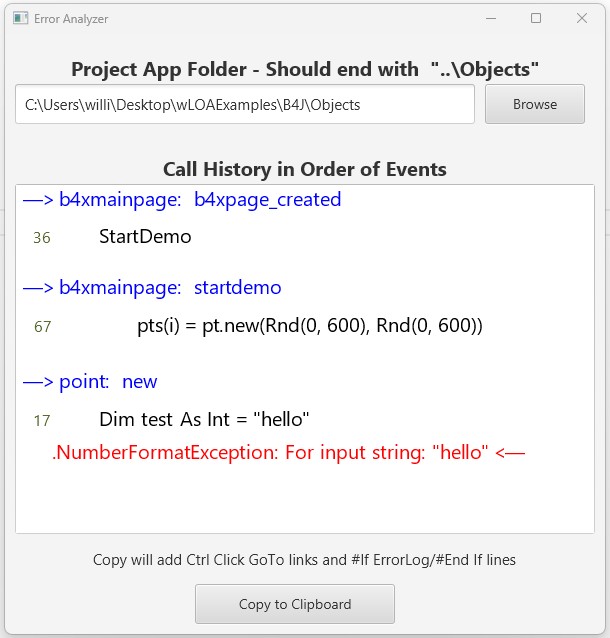610x638 pixels.
Task: Click line number 17 in call history
Action: point(42,420)
